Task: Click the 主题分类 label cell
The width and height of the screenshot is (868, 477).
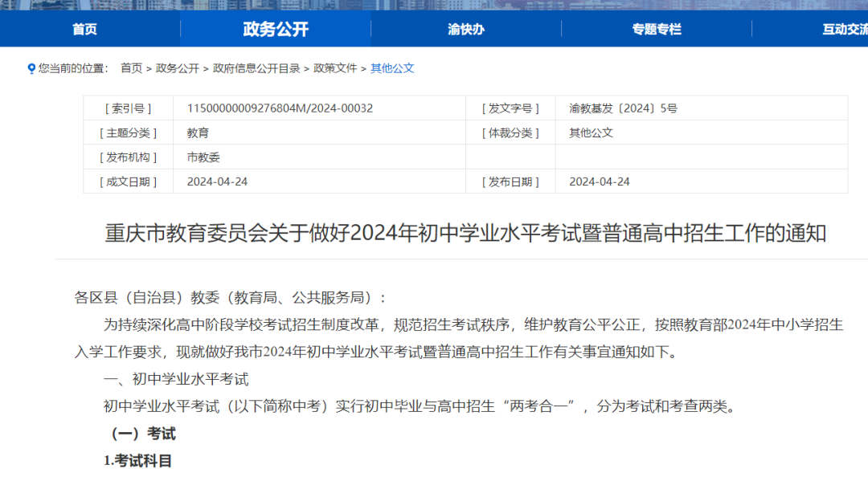Action: (x=128, y=132)
